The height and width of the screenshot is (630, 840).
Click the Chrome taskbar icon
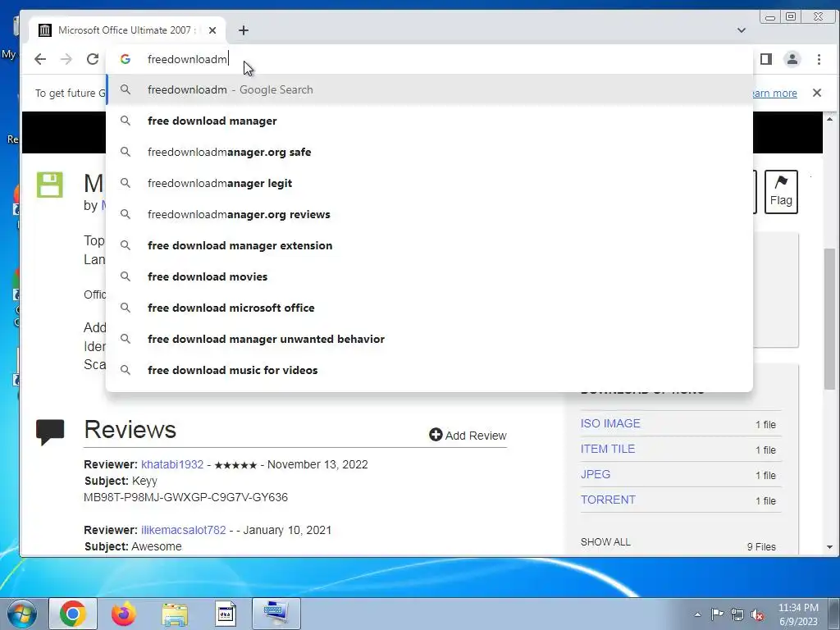coord(73,614)
